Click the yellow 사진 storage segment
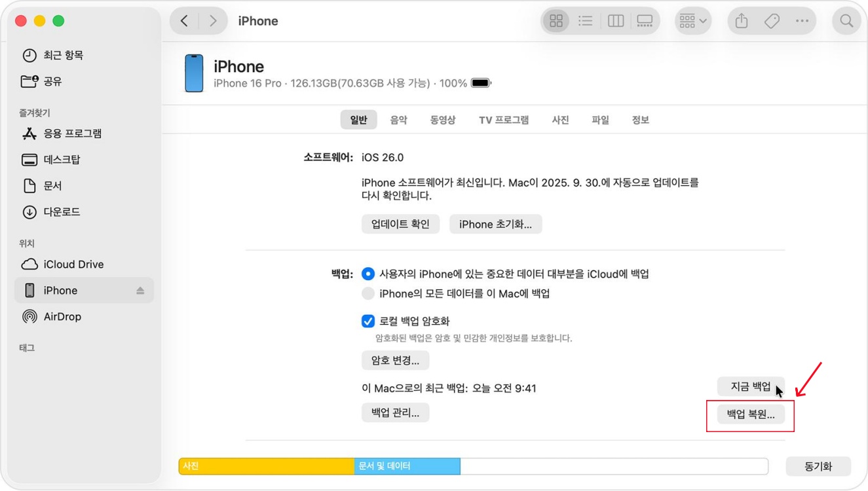868x491 pixels. click(x=267, y=466)
